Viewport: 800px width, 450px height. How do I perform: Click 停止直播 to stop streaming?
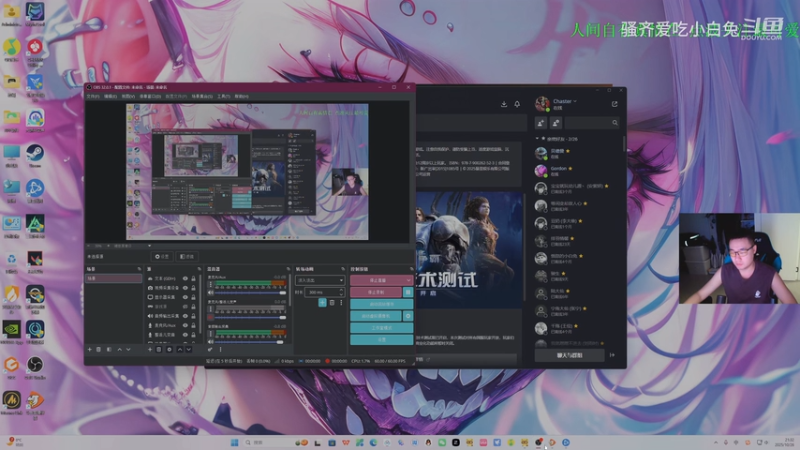point(377,280)
